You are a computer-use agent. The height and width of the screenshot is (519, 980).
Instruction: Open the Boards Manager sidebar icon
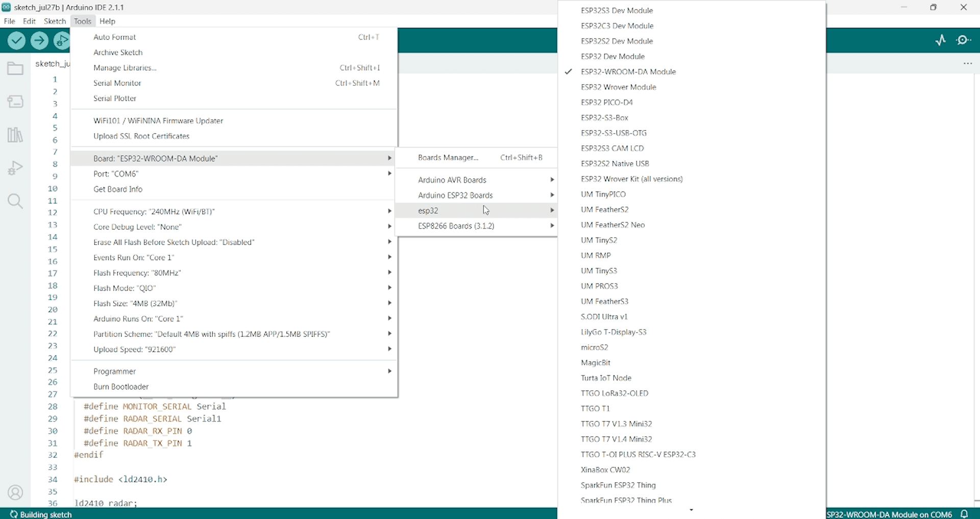(15, 102)
